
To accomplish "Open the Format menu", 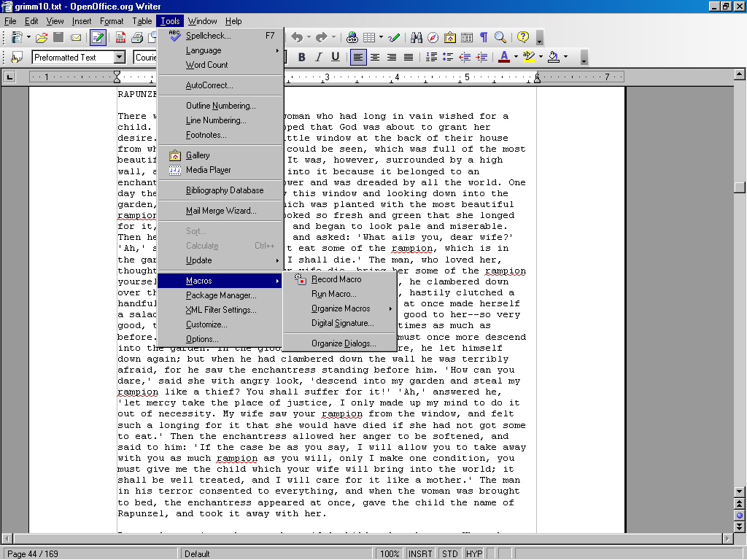I will click(112, 21).
